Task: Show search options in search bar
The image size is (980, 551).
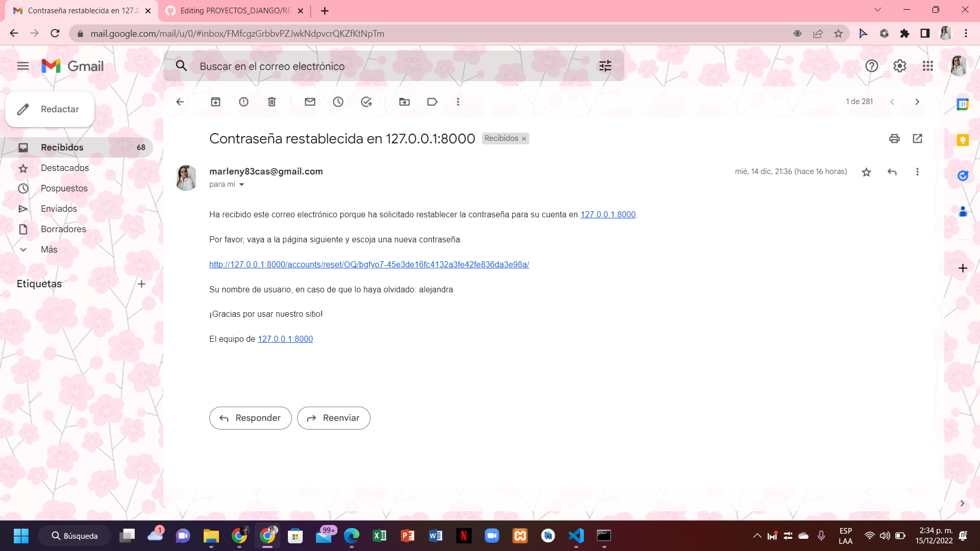Action: pyautogui.click(x=605, y=66)
